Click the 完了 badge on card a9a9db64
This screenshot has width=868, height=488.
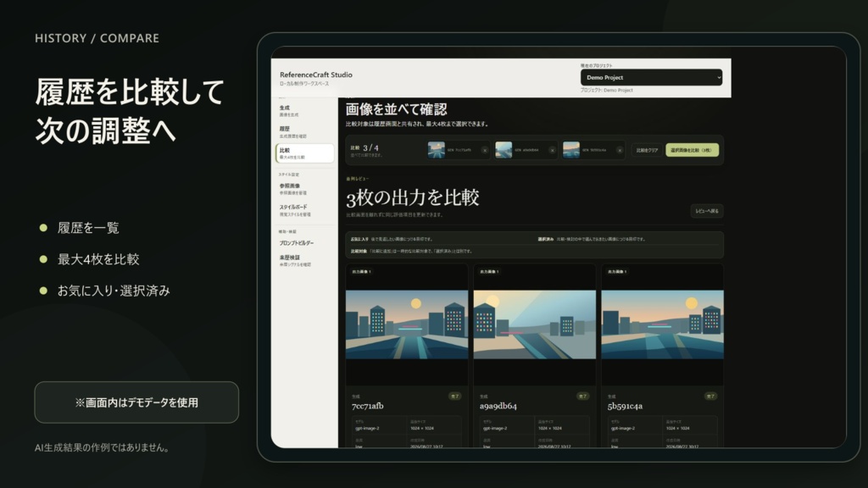582,396
